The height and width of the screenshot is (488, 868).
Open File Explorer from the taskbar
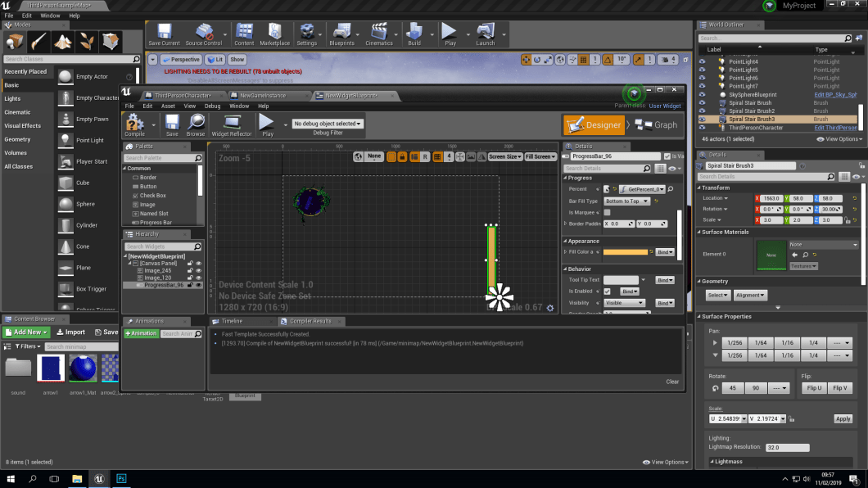(77, 479)
